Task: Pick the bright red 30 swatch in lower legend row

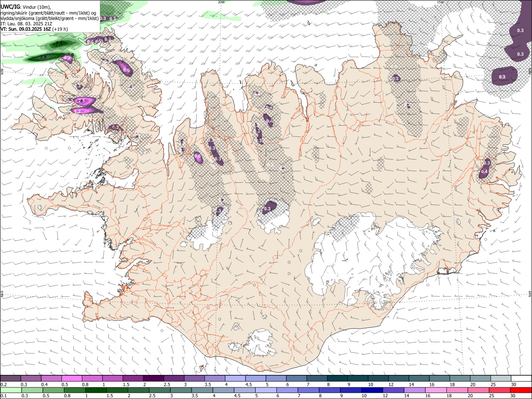Action: click(x=521, y=390)
